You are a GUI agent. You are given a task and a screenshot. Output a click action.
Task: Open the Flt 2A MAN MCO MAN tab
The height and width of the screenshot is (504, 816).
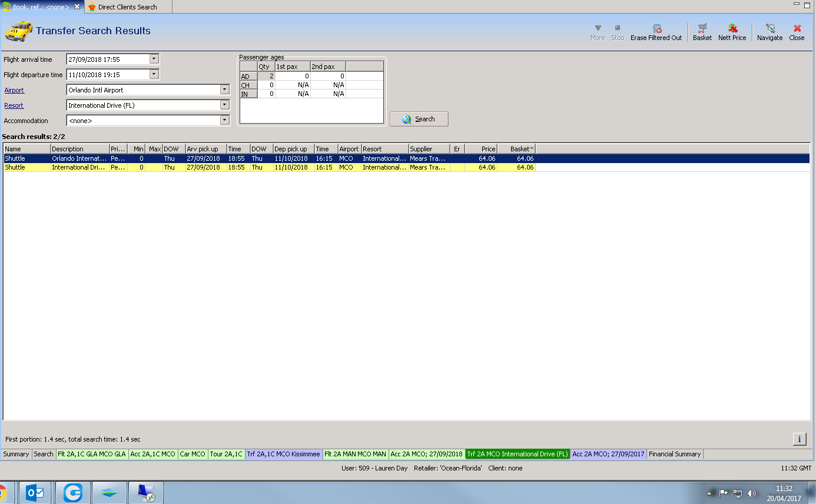[356, 454]
